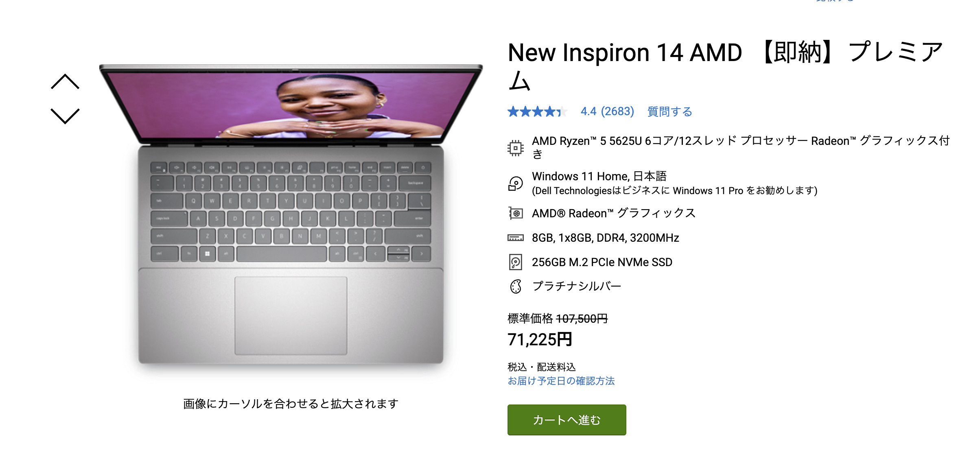Click the hard drive icon beside 256GB SSD
The width and height of the screenshot is (980, 459).
point(516,262)
